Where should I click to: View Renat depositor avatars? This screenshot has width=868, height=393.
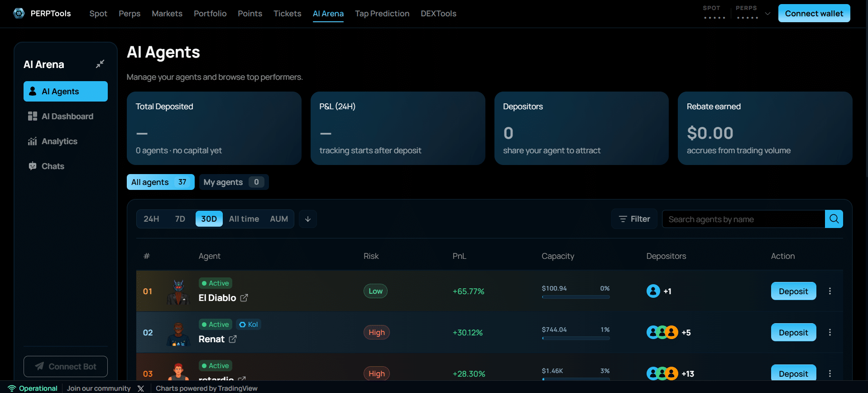coord(662,332)
